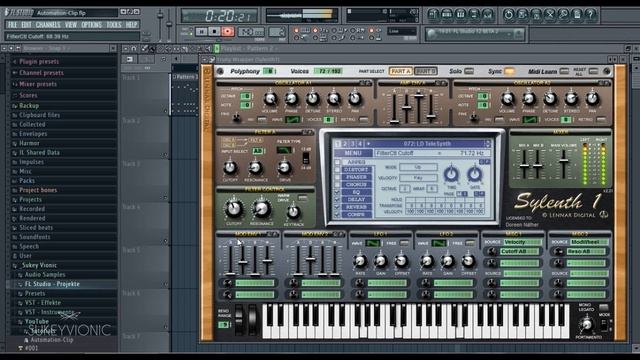
Task: Click the Reset All button
Action: click(x=593, y=71)
